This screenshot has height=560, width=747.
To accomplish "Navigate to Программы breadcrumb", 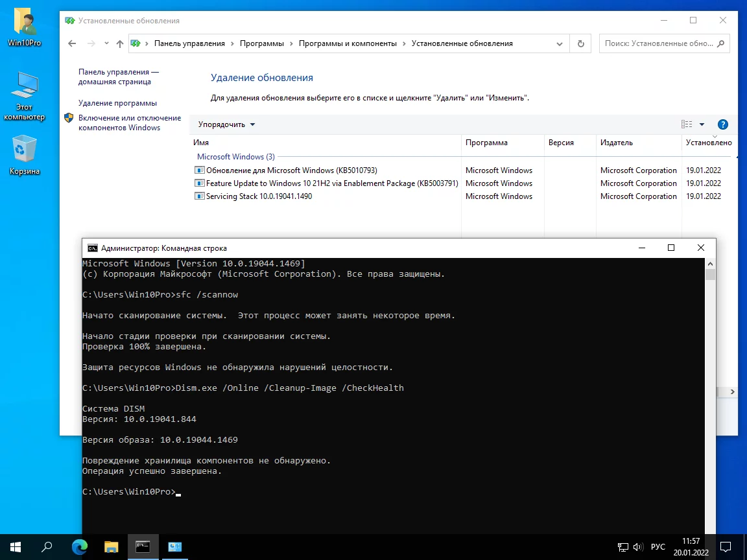I will tap(261, 43).
